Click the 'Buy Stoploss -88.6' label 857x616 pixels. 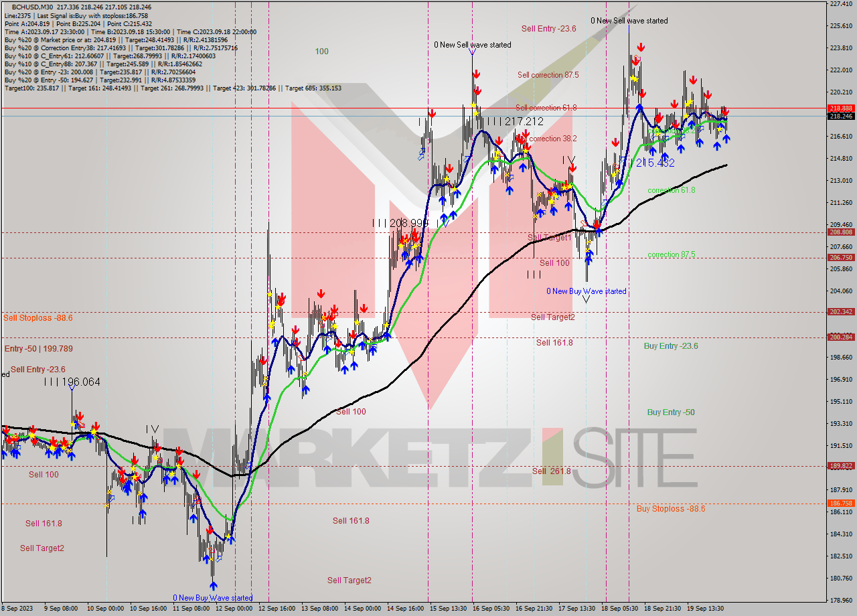(671, 509)
